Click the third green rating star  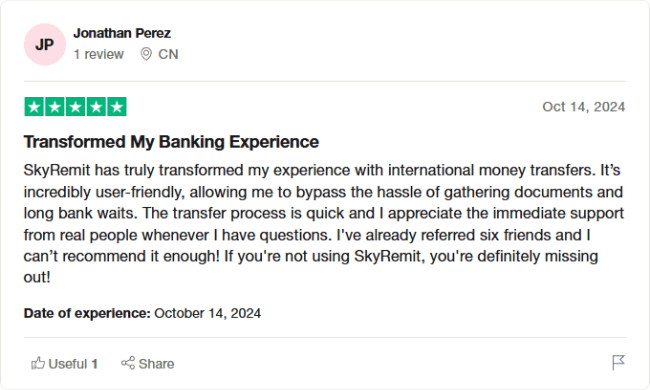[x=75, y=107]
